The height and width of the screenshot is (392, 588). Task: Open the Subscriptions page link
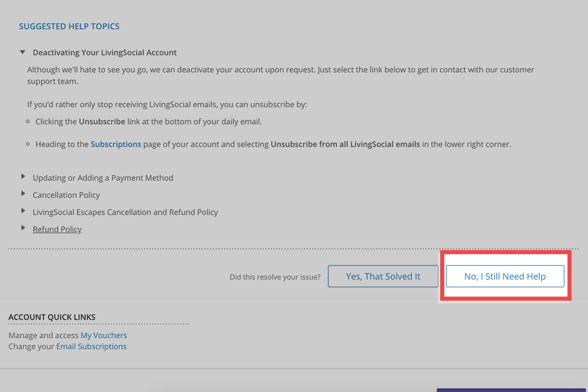(116, 144)
